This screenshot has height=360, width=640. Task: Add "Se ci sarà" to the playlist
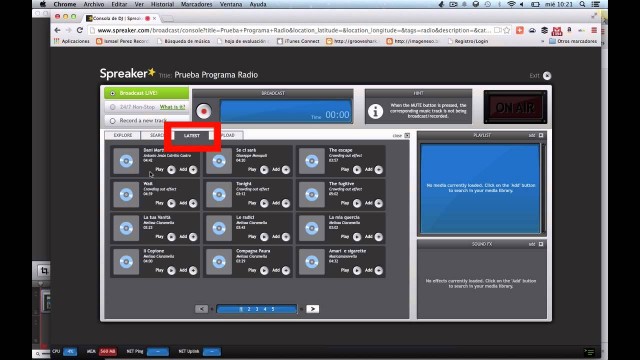pyautogui.click(x=286, y=169)
